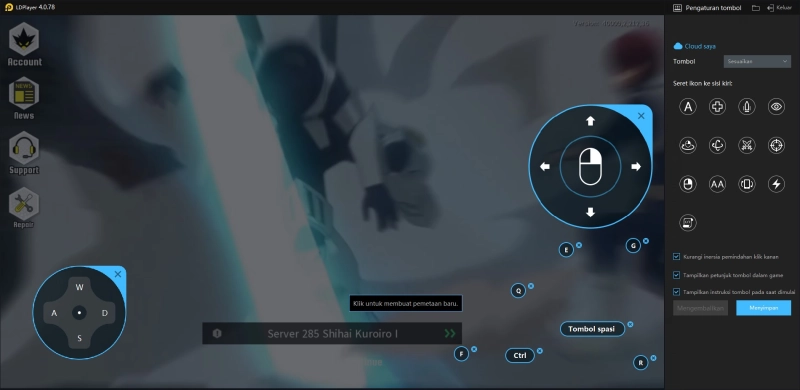Screen dimensions: 800x390
Task: Click the 'Menyimpan' save button
Action: tap(763, 308)
